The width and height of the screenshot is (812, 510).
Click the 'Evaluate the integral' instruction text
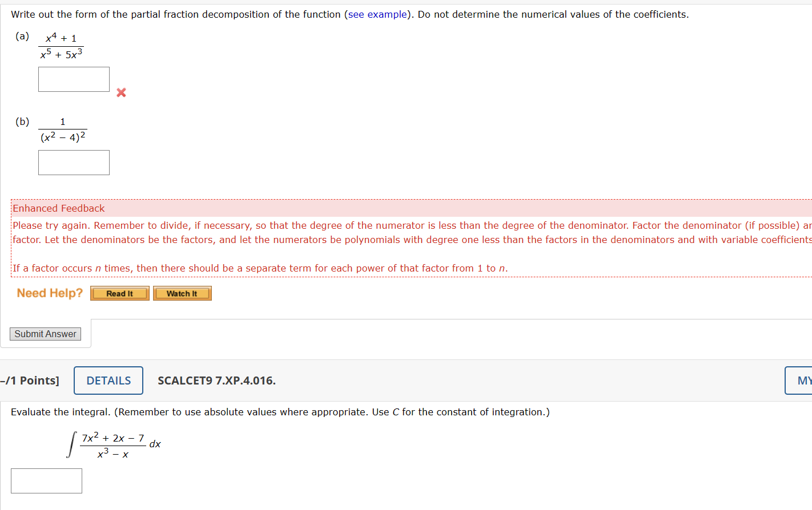tap(280, 412)
